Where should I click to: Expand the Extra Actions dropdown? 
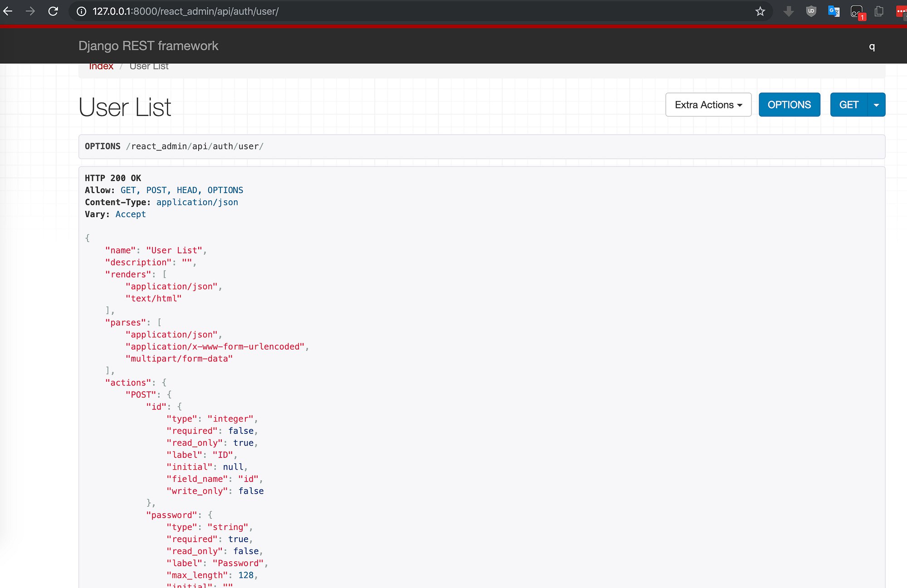coord(708,105)
